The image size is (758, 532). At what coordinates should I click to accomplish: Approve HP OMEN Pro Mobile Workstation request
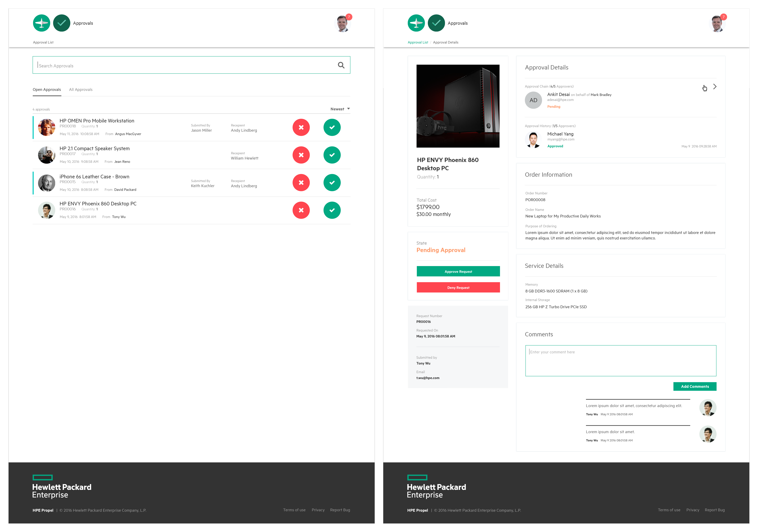pyautogui.click(x=332, y=127)
